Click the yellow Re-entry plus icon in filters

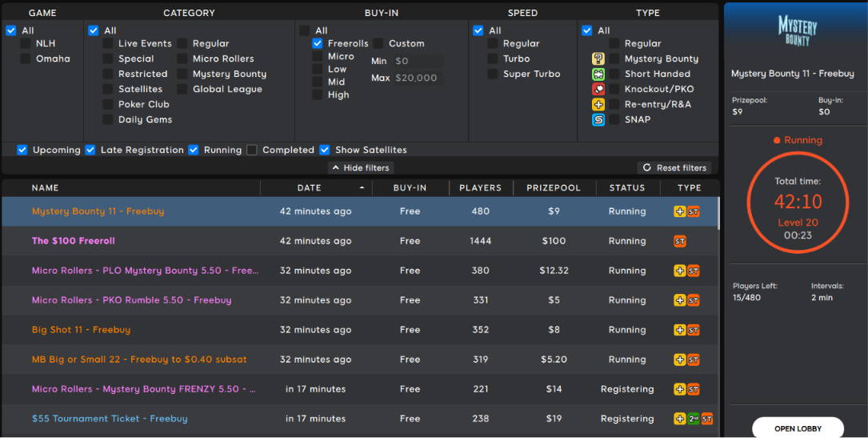pos(598,104)
